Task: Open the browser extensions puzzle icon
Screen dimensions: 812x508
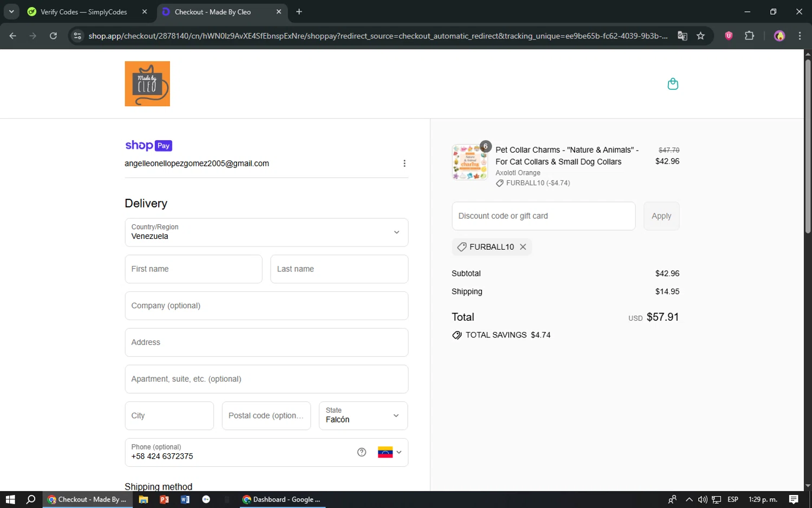Action: [749, 36]
